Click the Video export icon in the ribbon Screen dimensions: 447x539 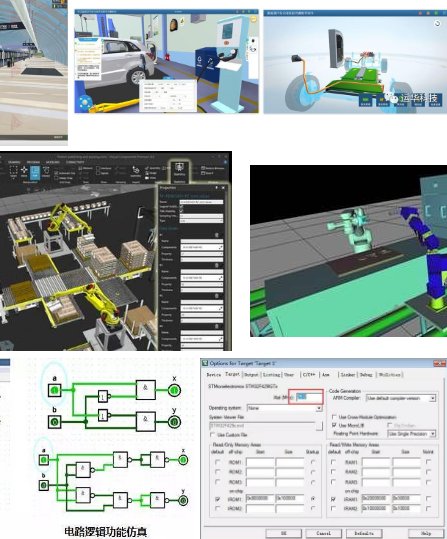[151, 178]
